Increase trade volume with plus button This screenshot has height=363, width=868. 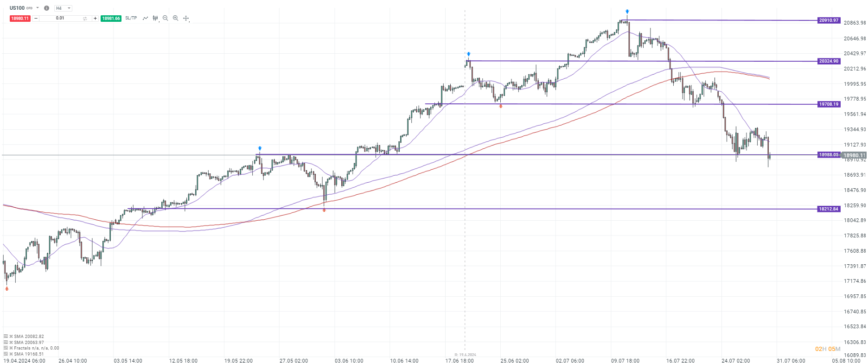coord(95,19)
